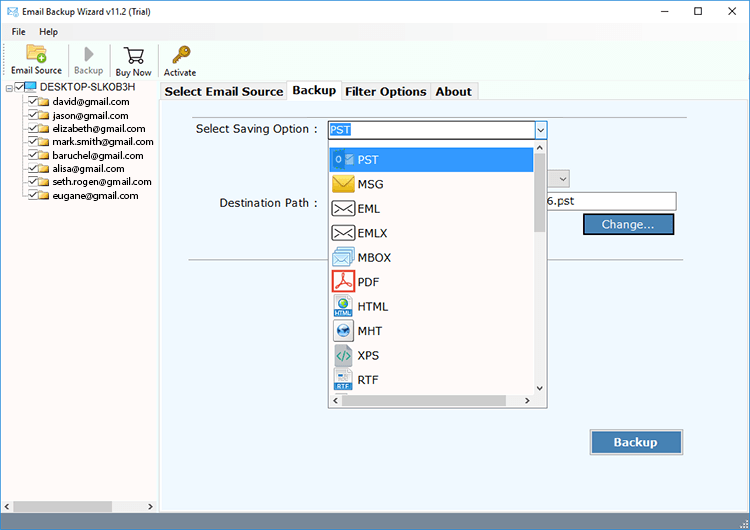
Task: Click folder icon beside mark.smith@gmail.com
Action: (44, 142)
